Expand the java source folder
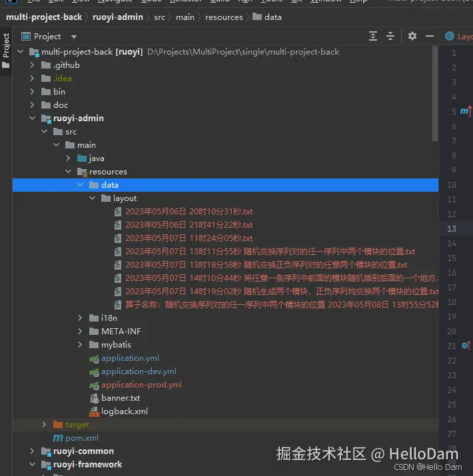Image resolution: width=473 pixels, height=476 pixels. point(68,158)
